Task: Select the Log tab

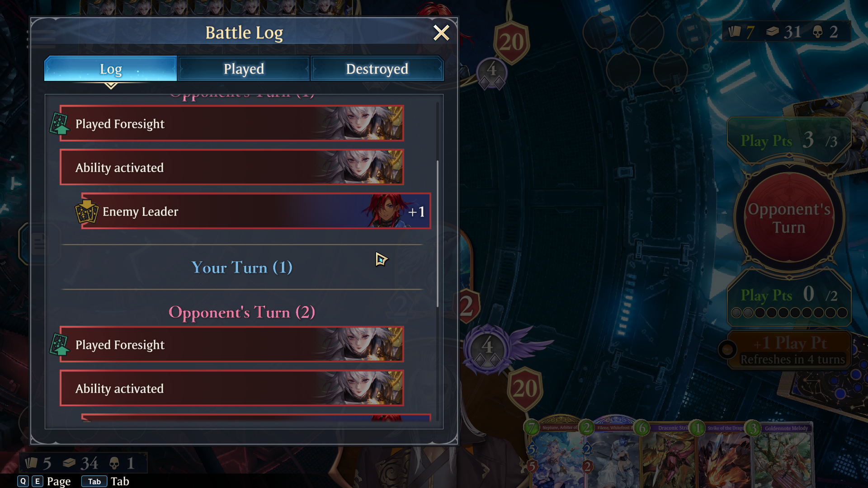Action: [x=111, y=69]
